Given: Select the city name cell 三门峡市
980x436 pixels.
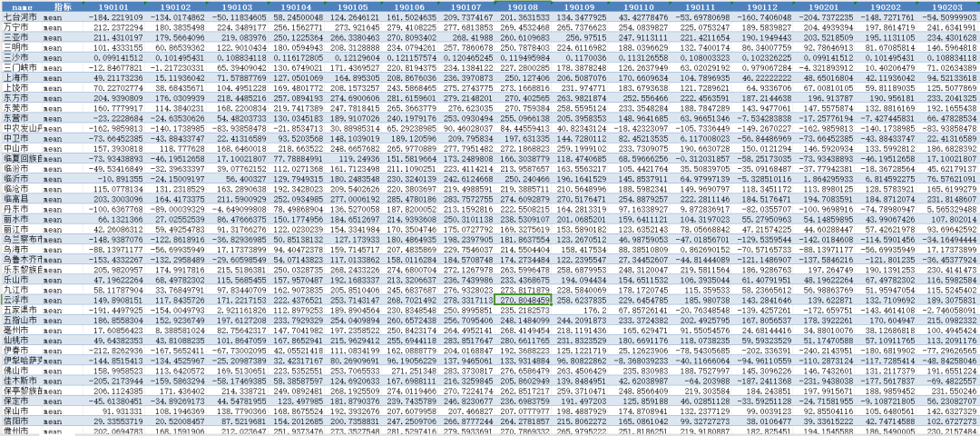Looking at the screenshot, I should tap(22, 66).
